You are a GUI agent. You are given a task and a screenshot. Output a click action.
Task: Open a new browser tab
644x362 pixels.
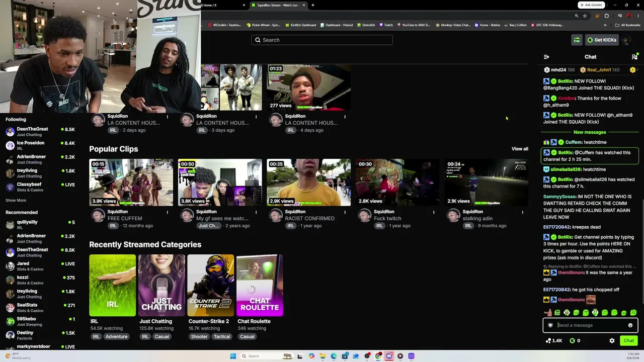point(313,5)
